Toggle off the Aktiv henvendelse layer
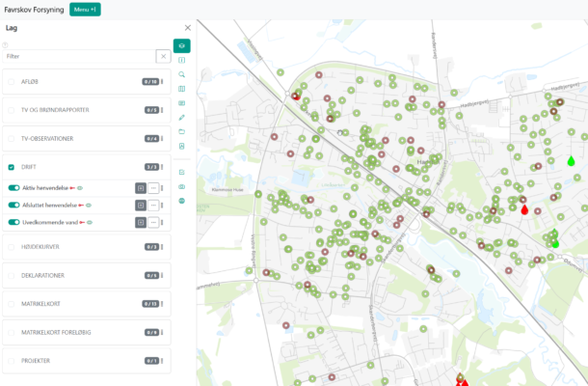Image resolution: width=588 pixels, height=386 pixels. coord(14,188)
